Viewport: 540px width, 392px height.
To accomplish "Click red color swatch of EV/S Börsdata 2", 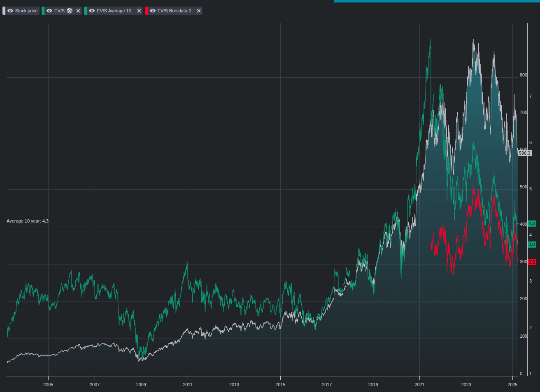I will tap(146, 11).
